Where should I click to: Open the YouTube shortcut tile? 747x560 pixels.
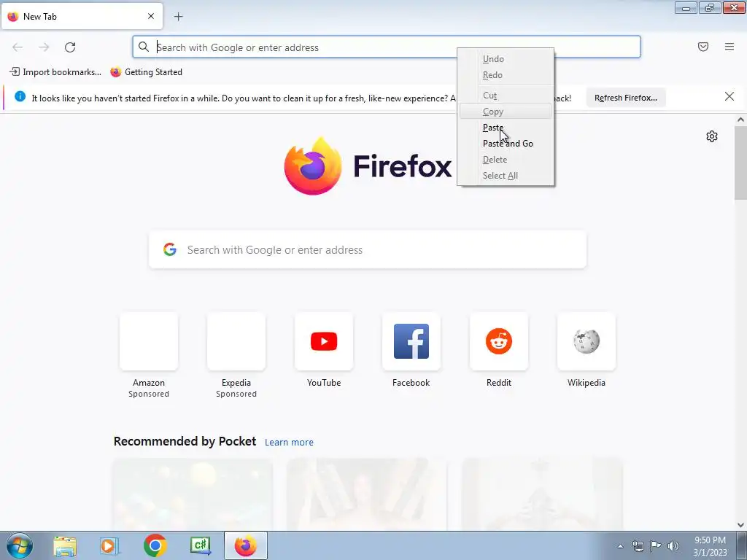(x=324, y=341)
